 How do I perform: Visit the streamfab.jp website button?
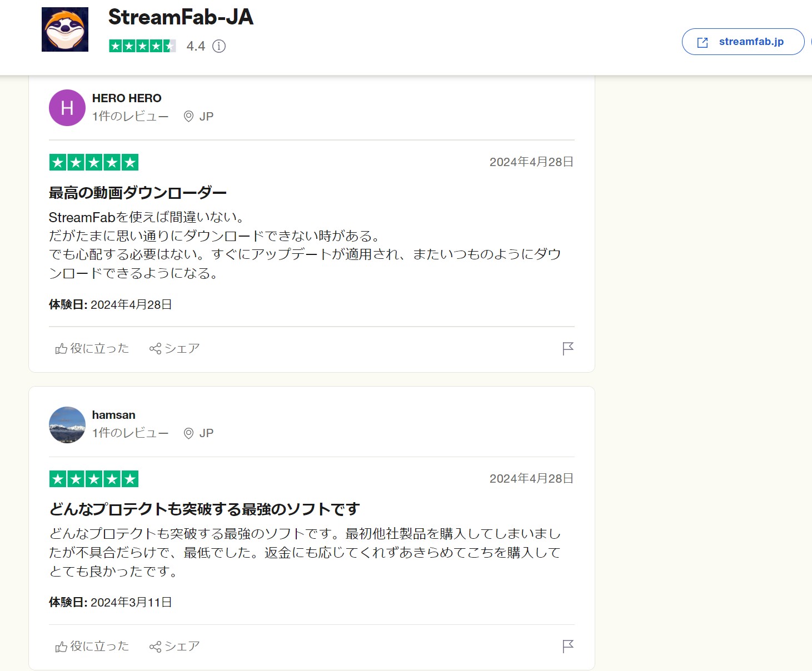[743, 42]
